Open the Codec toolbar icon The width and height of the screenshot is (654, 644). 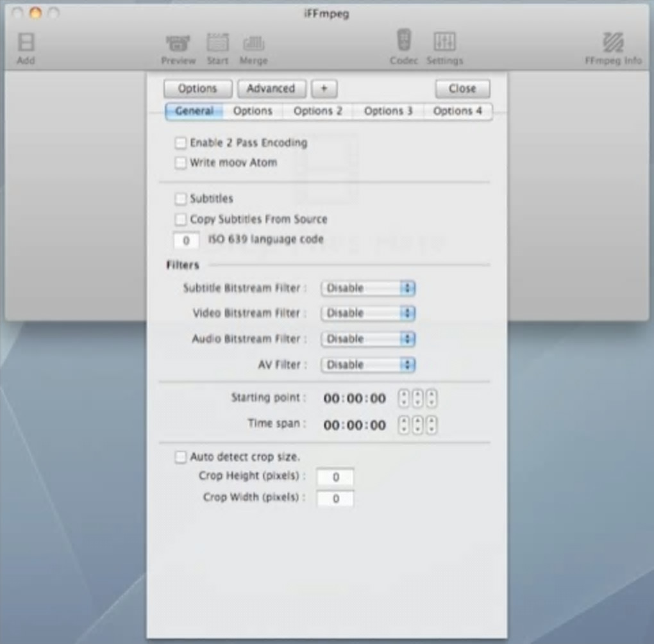(403, 47)
